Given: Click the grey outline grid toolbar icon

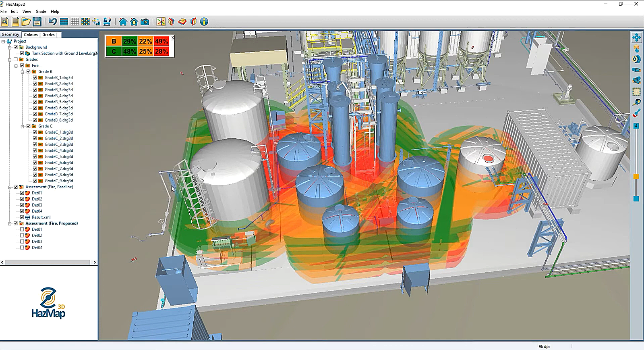Looking at the screenshot, I should point(75,22).
